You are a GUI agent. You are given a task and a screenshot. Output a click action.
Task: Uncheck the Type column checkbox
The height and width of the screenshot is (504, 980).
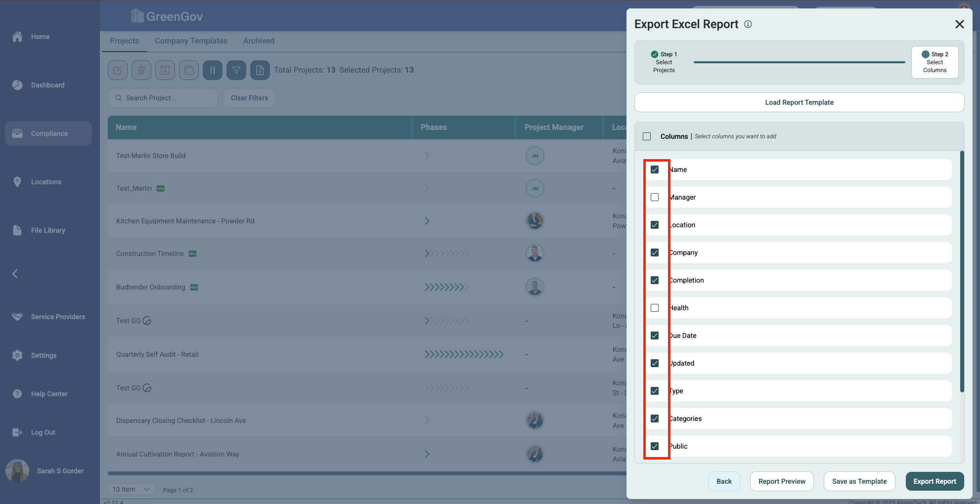[x=655, y=391]
